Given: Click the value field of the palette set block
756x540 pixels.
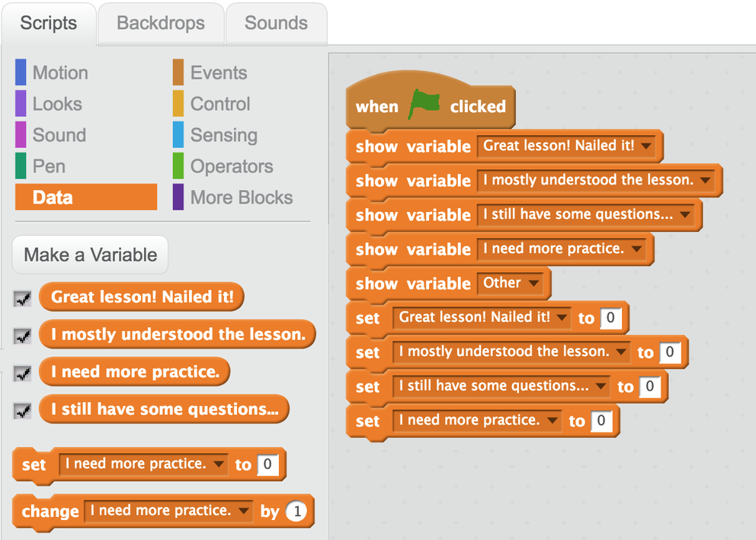Looking at the screenshot, I should pyautogui.click(x=267, y=464).
